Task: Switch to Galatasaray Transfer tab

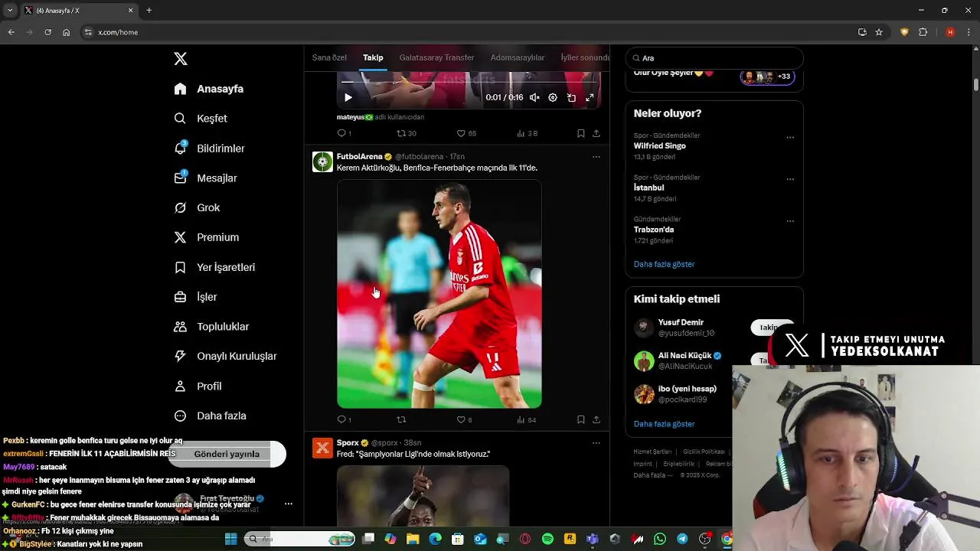Action: (x=436, y=57)
